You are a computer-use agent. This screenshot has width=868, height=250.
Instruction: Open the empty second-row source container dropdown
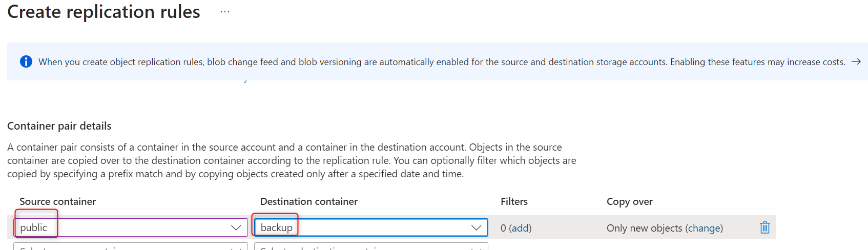tap(131, 247)
